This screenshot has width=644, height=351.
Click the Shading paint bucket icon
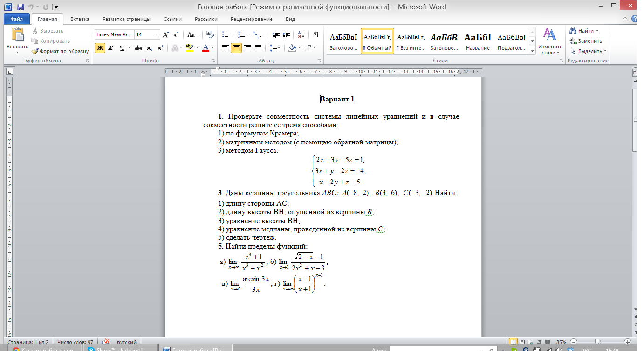point(292,47)
